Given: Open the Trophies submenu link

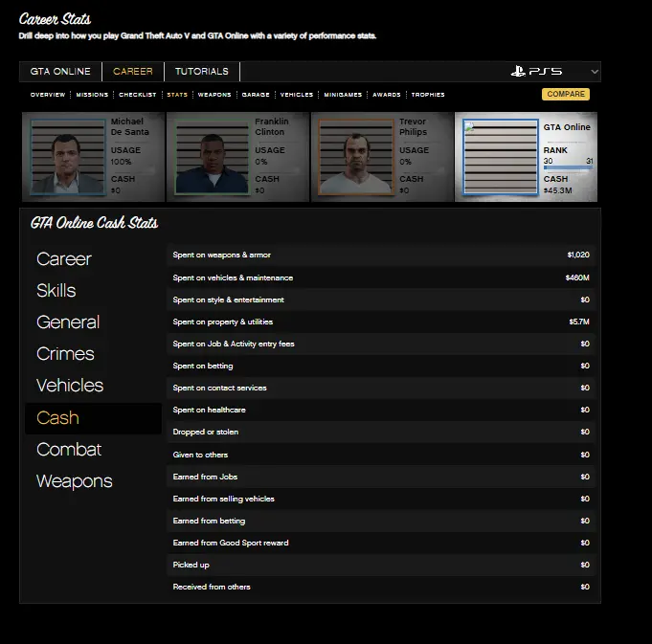Looking at the screenshot, I should 428,95.
